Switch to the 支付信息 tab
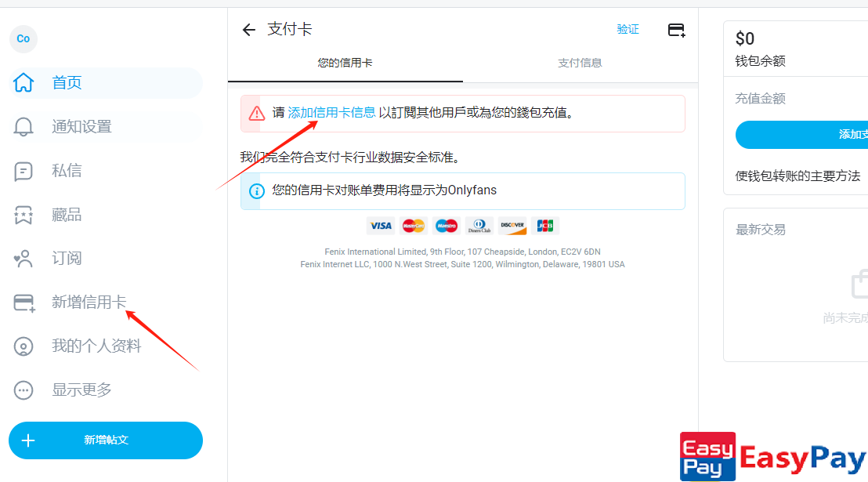Screen dimensions: 868x482 (580, 63)
